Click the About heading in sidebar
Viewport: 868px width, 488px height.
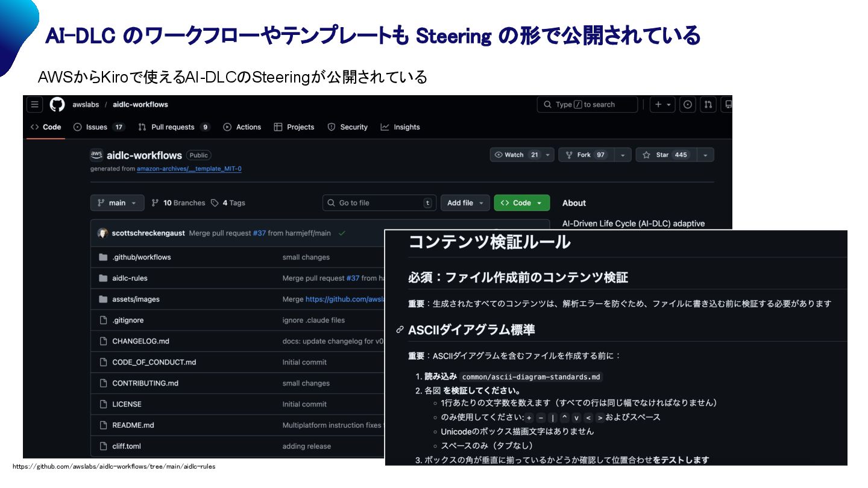tap(574, 203)
